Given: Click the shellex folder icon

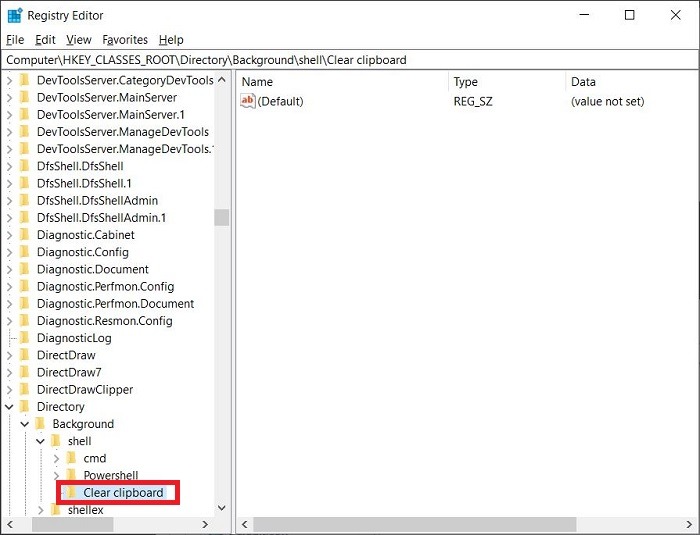Looking at the screenshot, I should pyautogui.click(x=56, y=510).
